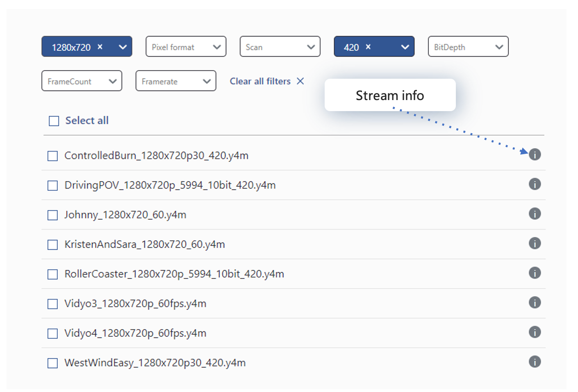Click the Clear all filters link
Image resolution: width=578 pixels, height=392 pixels.
click(x=260, y=81)
